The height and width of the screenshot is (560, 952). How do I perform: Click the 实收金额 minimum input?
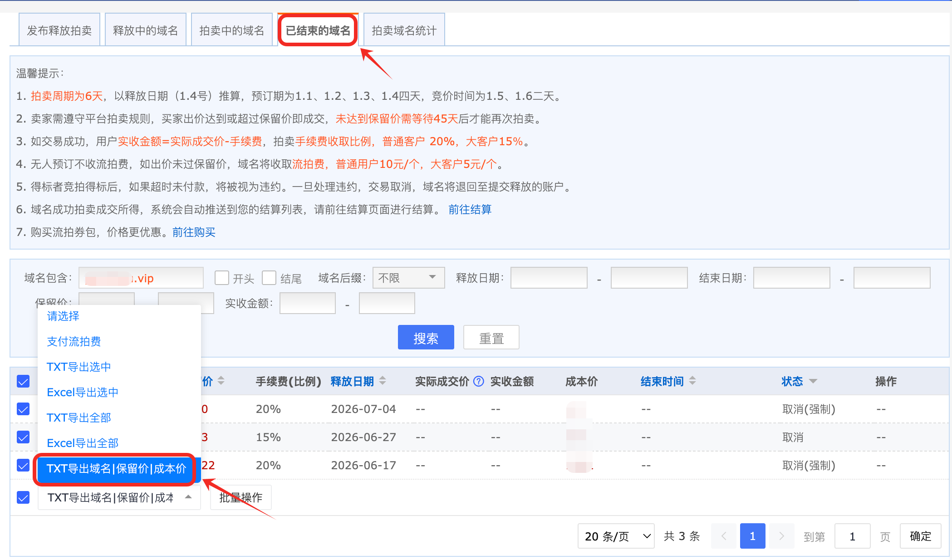[308, 303]
